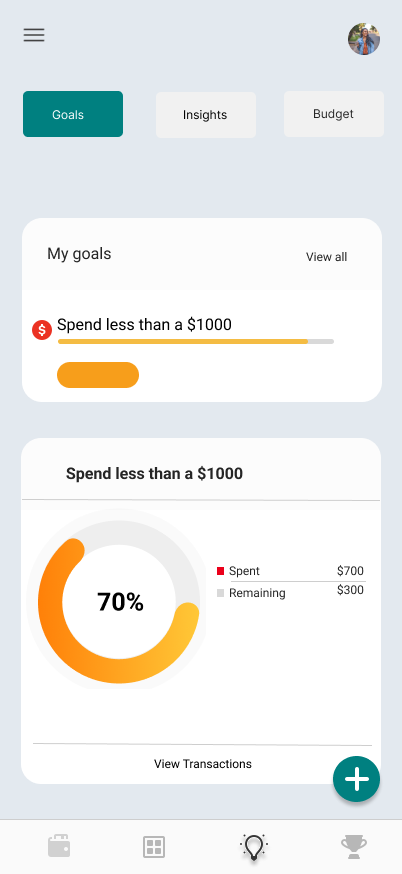Click the 70% donut chart
This screenshot has height=874, width=402.
pyautogui.click(x=119, y=601)
